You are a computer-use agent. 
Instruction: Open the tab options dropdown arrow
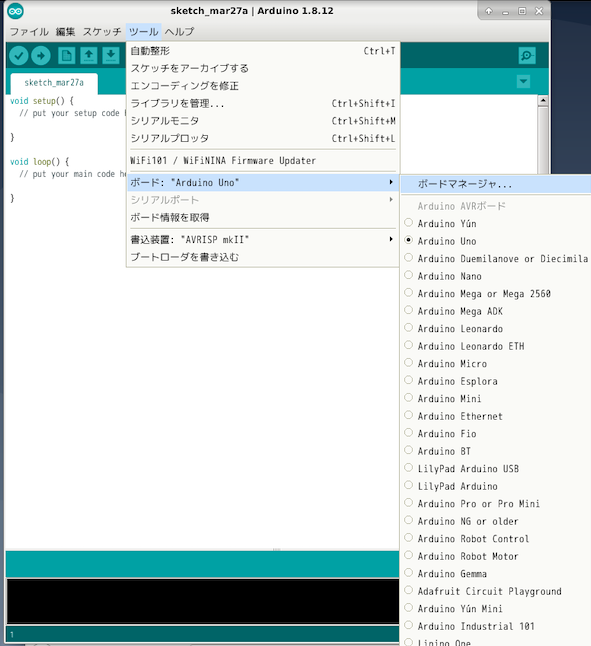coord(523,81)
